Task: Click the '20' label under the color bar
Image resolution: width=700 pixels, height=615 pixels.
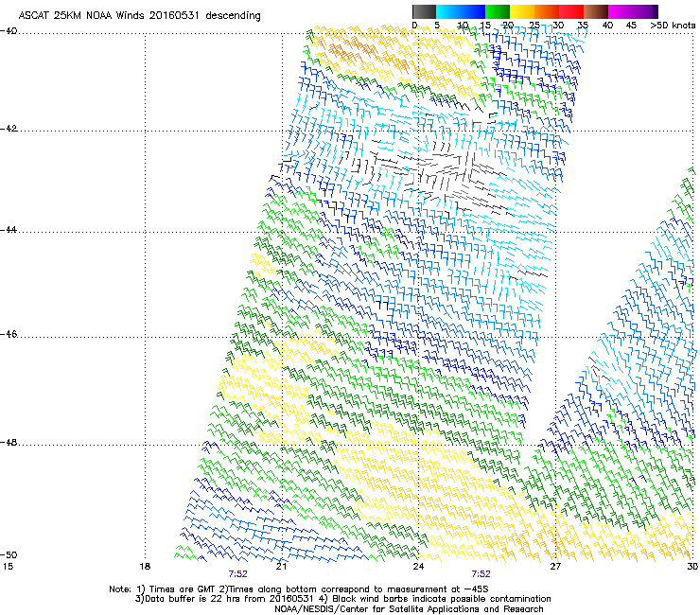Action: click(x=508, y=25)
